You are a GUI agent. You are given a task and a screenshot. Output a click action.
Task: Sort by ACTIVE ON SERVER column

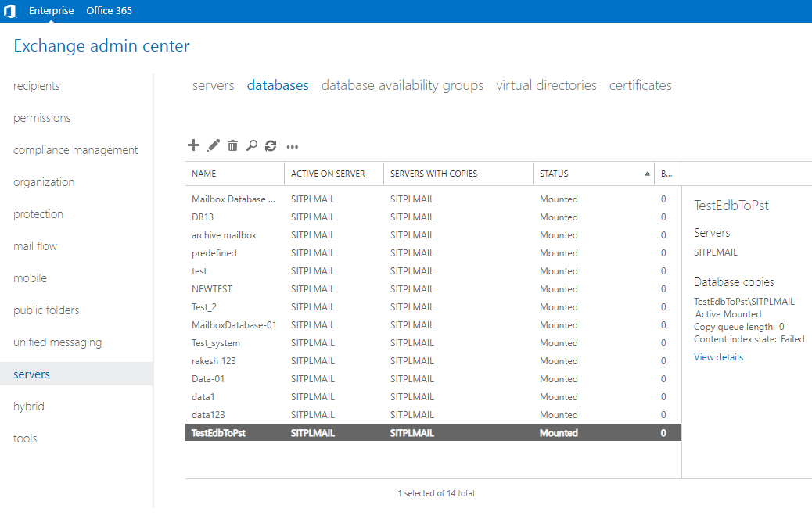(x=328, y=174)
